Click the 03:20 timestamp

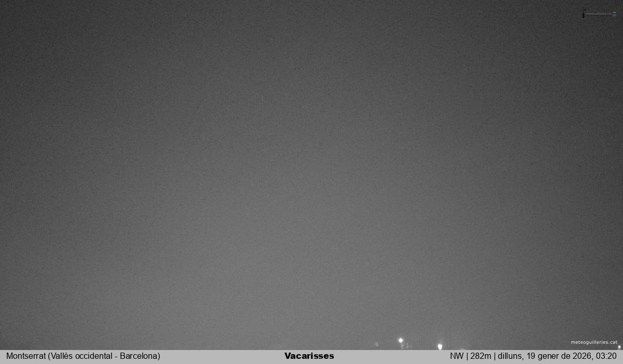606,356
